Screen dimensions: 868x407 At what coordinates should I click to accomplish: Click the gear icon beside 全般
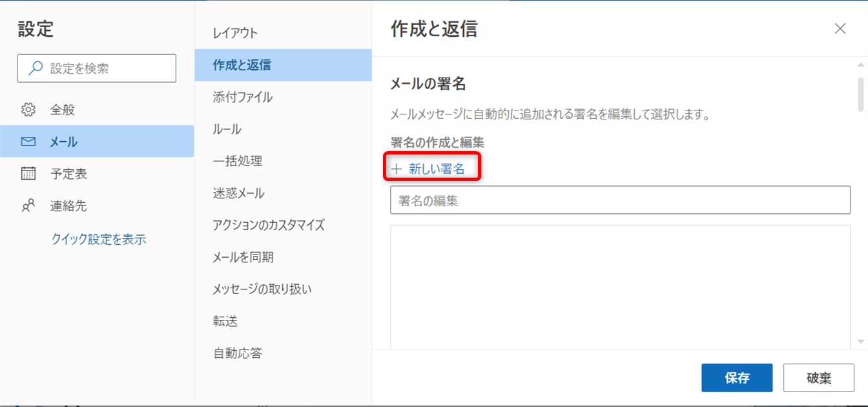point(28,110)
